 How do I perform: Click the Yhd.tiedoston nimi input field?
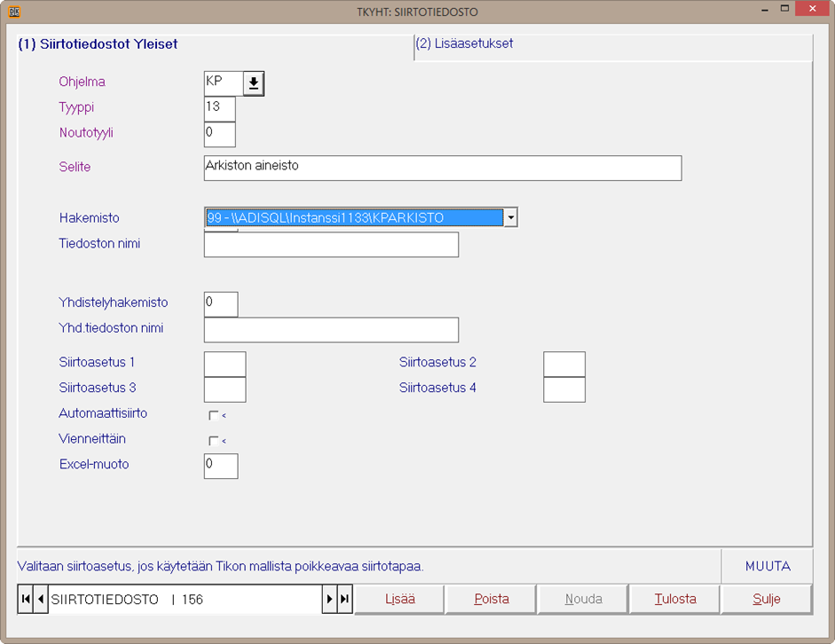331,330
